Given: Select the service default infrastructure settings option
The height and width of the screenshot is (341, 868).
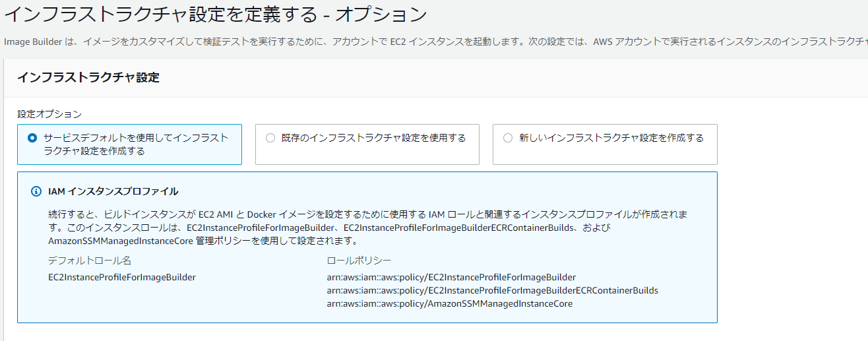Looking at the screenshot, I should click(x=129, y=144).
